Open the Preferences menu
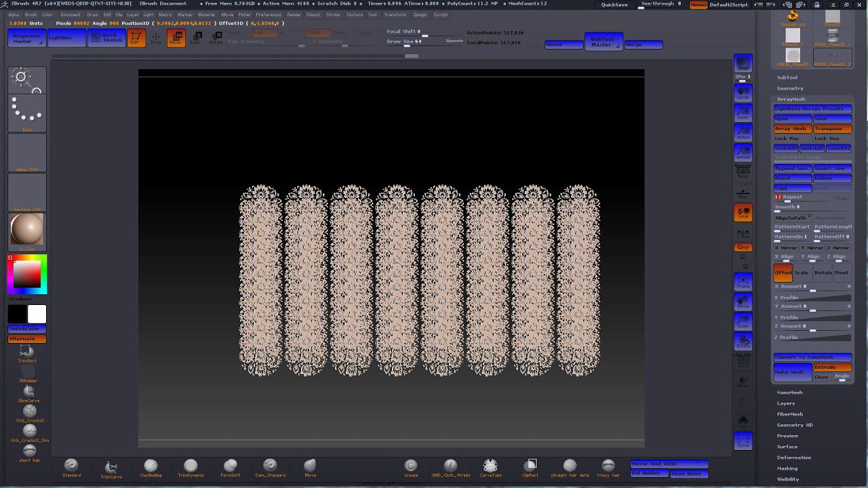Viewport: 868px width, 488px height. click(x=269, y=14)
